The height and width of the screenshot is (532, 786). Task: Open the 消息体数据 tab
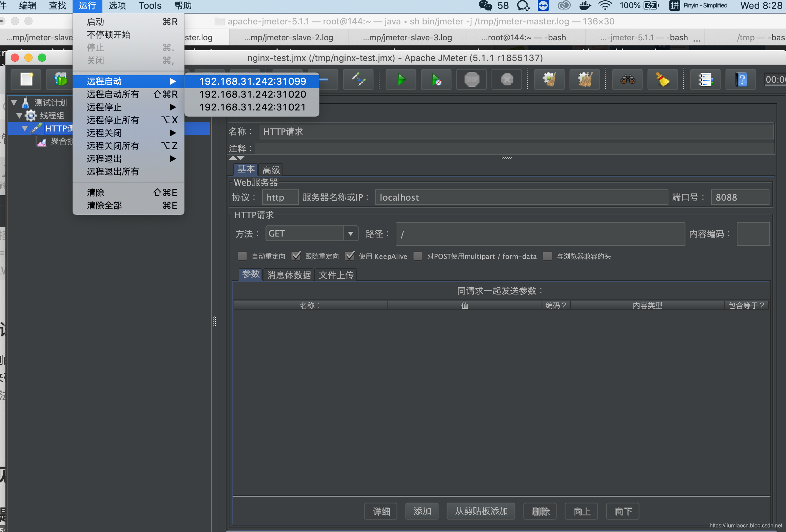point(289,275)
